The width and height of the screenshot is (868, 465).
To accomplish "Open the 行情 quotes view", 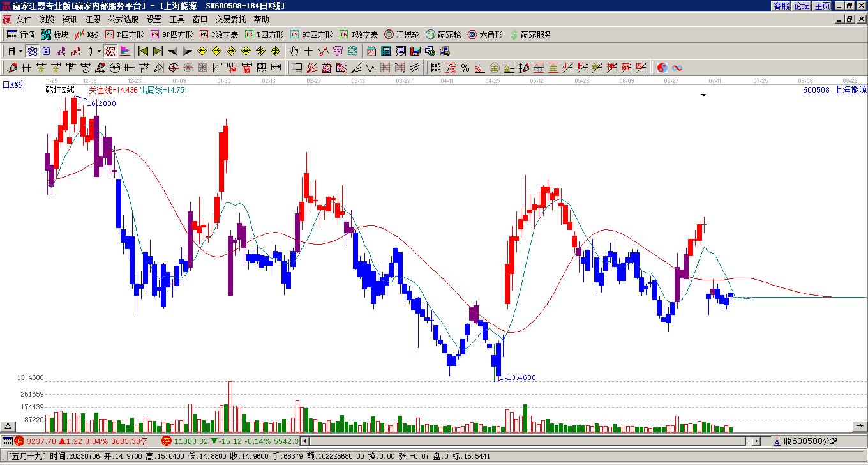I will pos(20,34).
